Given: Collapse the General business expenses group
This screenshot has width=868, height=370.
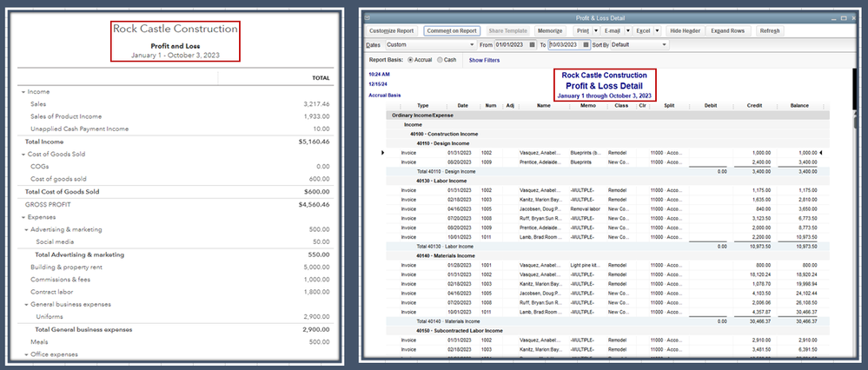Looking at the screenshot, I should pyautogui.click(x=27, y=305).
